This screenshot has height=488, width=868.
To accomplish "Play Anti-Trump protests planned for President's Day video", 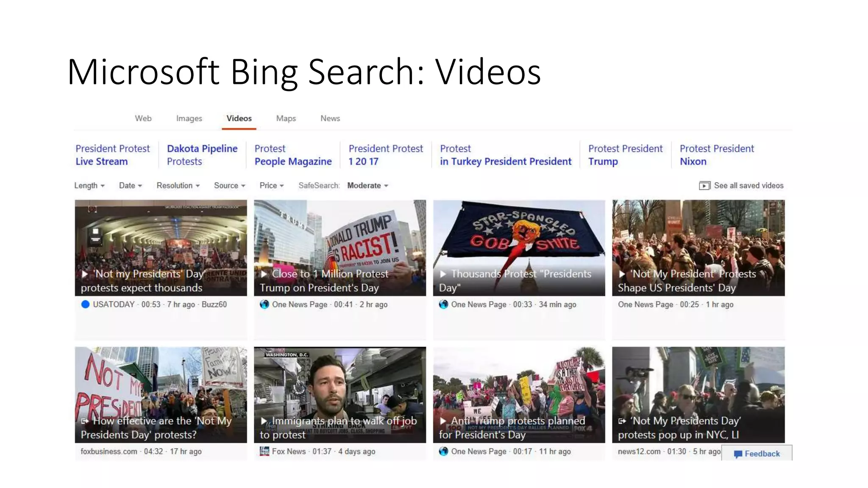I will (x=519, y=395).
